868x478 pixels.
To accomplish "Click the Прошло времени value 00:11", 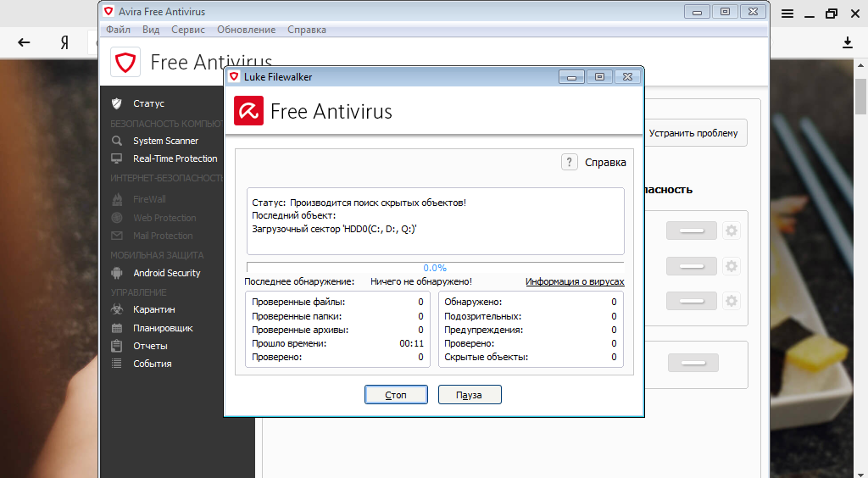I will click(x=411, y=343).
